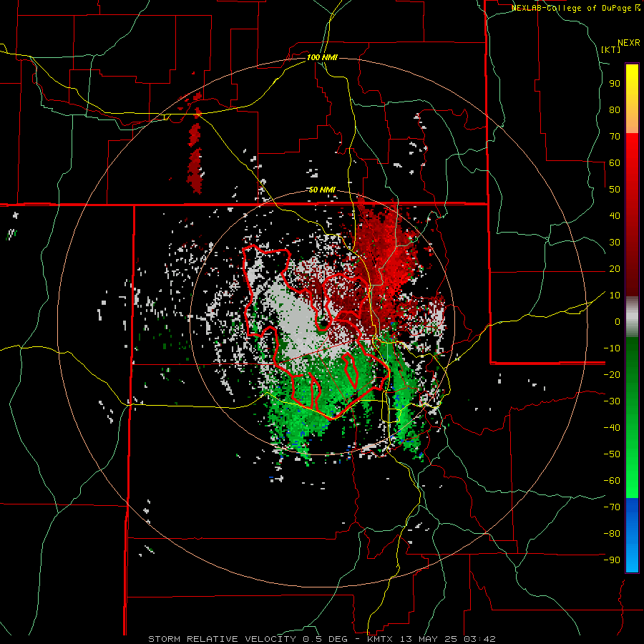Click the 0.5 DEG elevation text in the caption
Image resolution: width=644 pixels, height=644 pixels.
pyautogui.click(x=325, y=639)
